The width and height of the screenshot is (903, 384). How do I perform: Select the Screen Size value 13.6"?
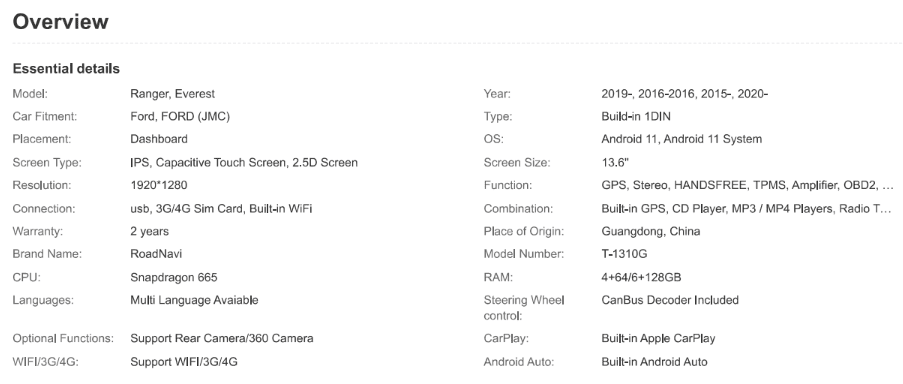pos(615,162)
